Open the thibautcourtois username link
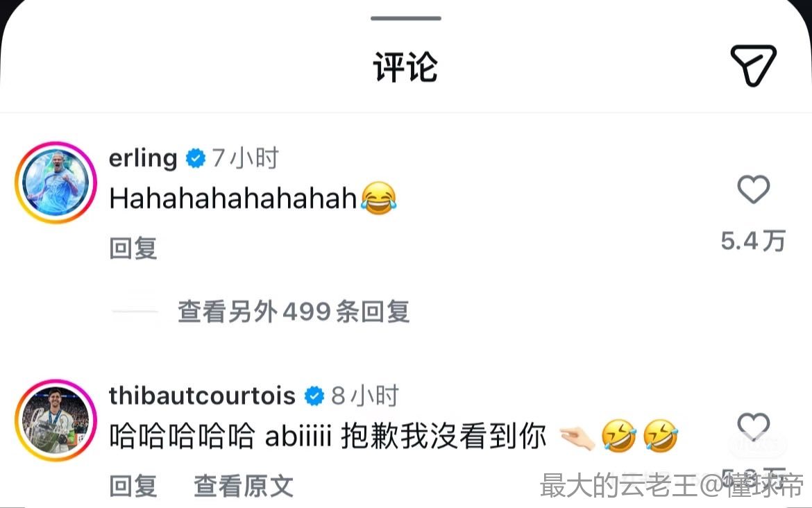Screen dimensions: 812x508 pos(202,396)
